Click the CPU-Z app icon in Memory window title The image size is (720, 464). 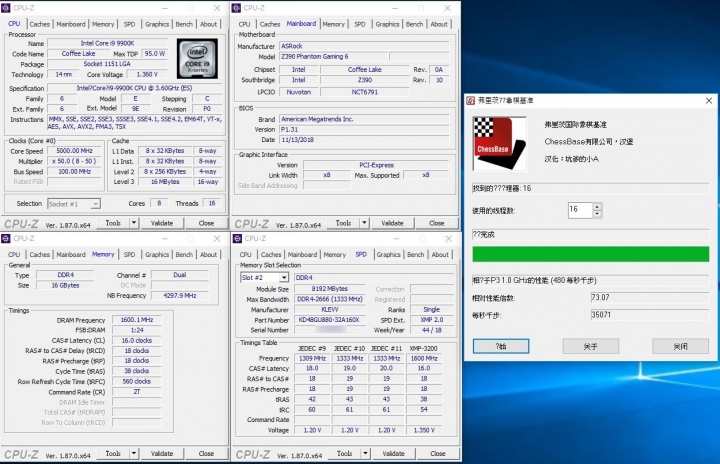[x=6, y=238]
